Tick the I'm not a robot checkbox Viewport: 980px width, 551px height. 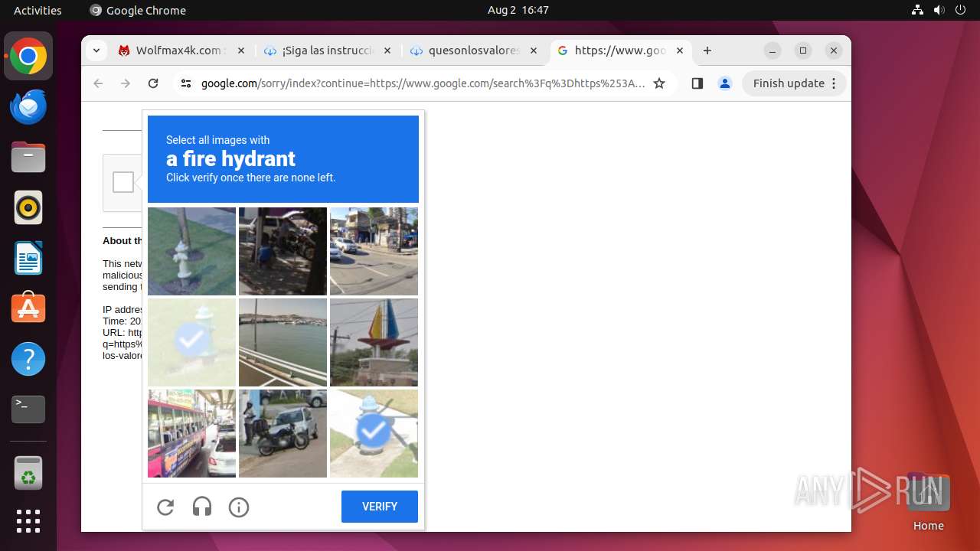tap(122, 182)
